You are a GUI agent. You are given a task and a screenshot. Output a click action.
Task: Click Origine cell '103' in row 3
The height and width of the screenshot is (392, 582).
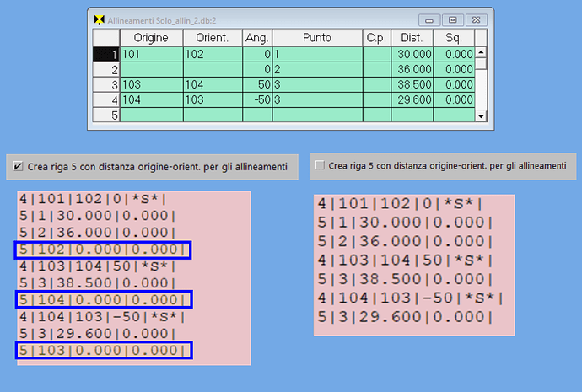152,85
